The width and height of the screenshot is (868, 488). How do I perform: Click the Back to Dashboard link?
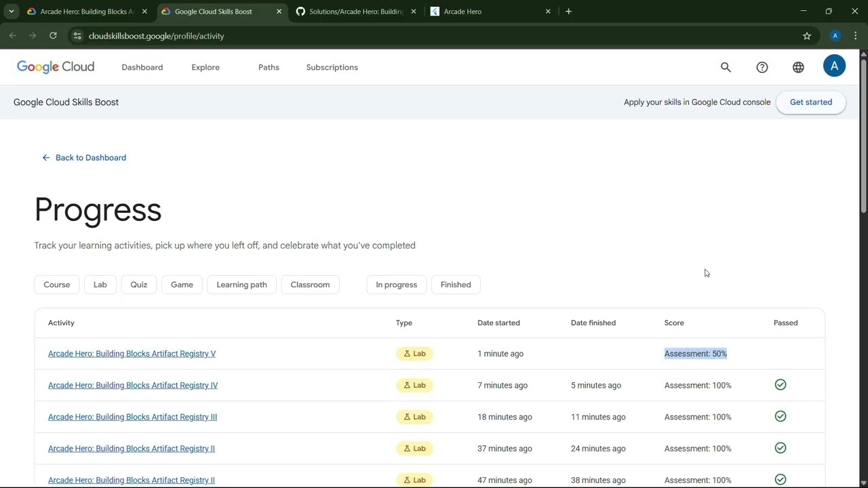[x=84, y=158]
